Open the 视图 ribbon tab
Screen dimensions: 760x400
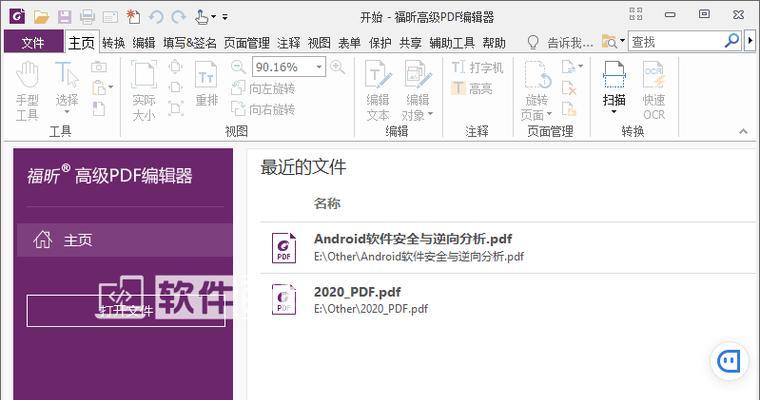point(319,43)
